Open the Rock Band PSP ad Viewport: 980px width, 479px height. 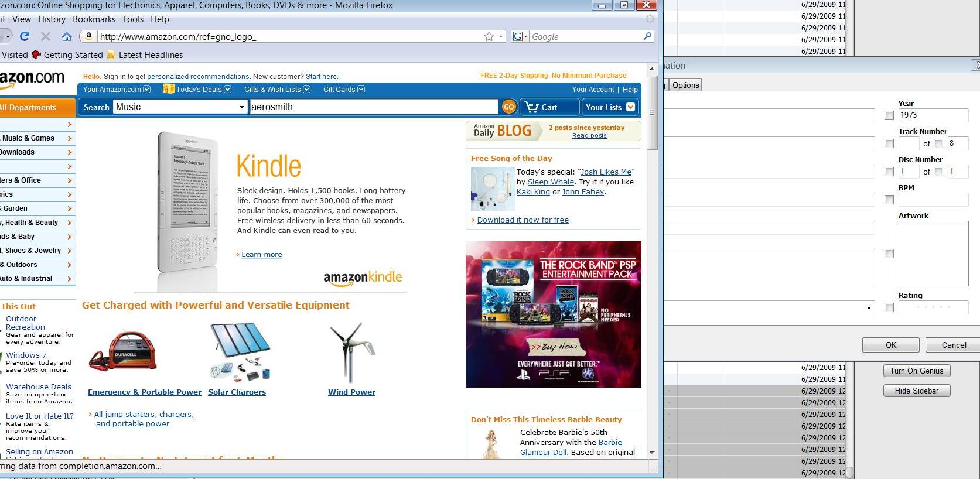tap(554, 314)
